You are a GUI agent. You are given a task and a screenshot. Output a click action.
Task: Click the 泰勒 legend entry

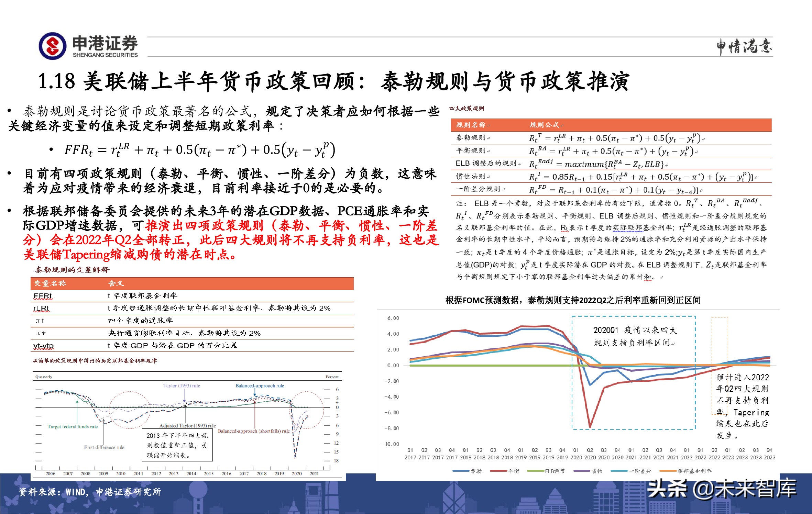[x=468, y=471]
